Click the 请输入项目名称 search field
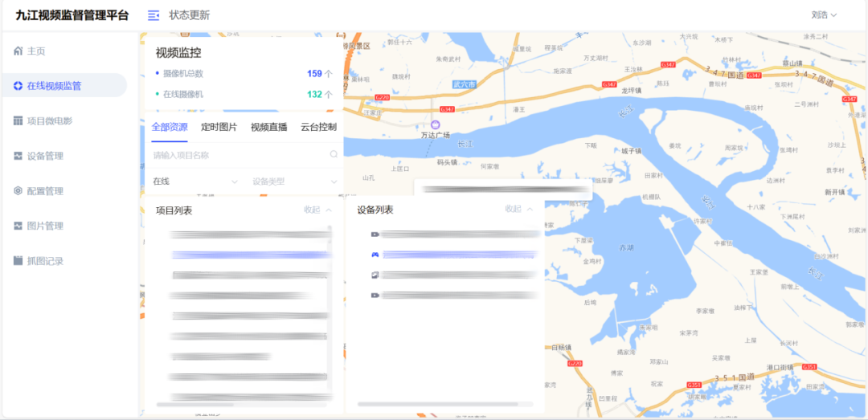 pos(237,155)
